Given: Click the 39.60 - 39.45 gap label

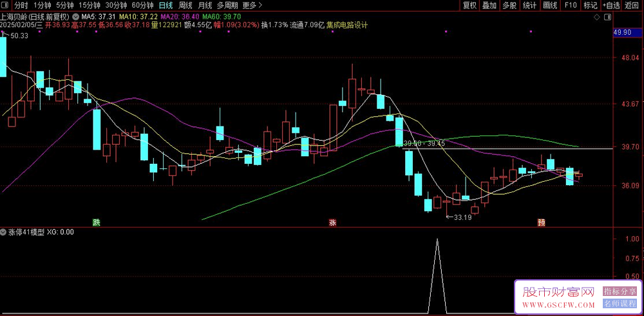Looking at the screenshot, I should [424, 144].
